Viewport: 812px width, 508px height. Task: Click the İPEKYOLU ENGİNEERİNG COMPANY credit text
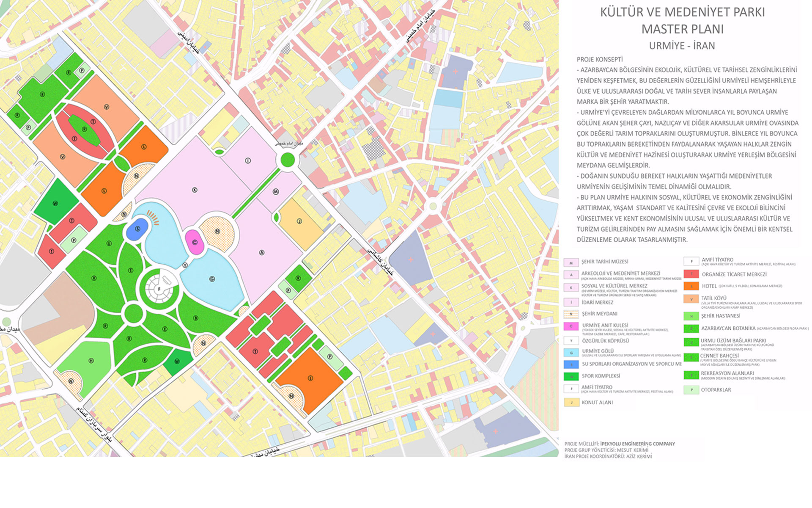637,444
